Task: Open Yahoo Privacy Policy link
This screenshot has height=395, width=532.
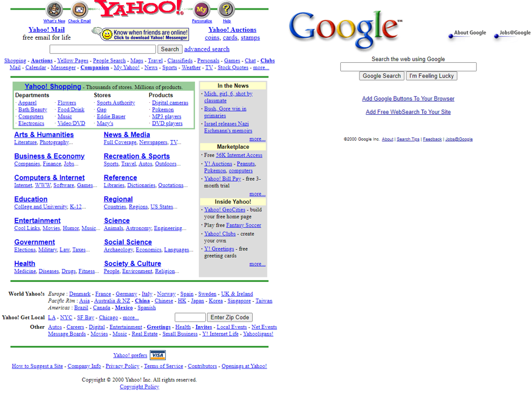Action: tap(123, 366)
